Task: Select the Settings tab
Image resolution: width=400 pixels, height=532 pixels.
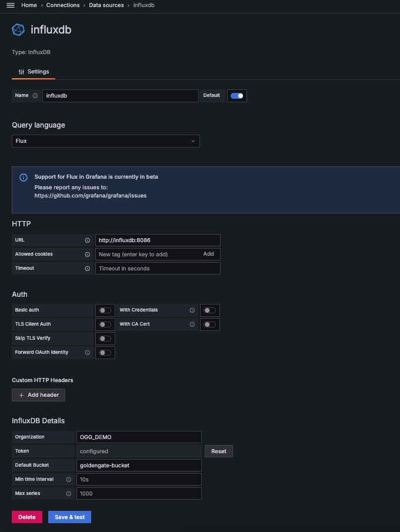Action: coord(34,72)
